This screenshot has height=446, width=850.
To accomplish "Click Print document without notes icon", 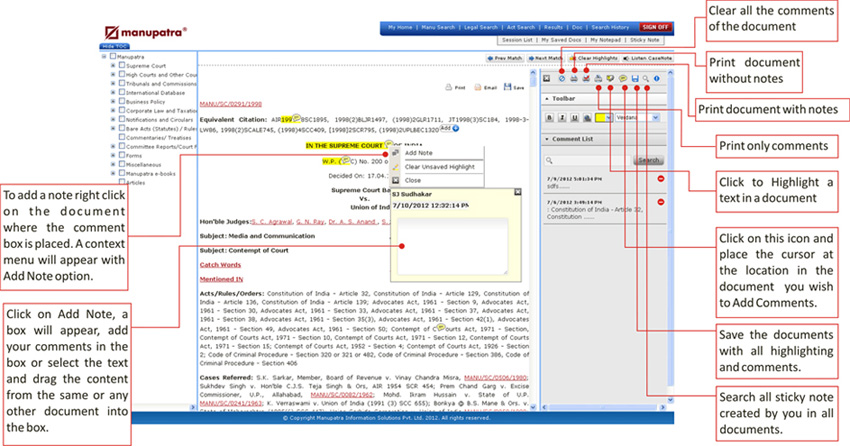I will click(x=574, y=79).
